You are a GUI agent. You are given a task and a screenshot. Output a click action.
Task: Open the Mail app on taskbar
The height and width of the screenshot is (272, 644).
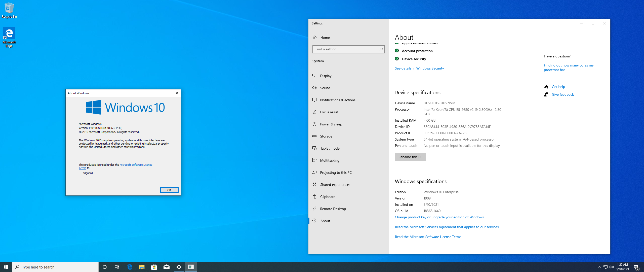(166, 267)
